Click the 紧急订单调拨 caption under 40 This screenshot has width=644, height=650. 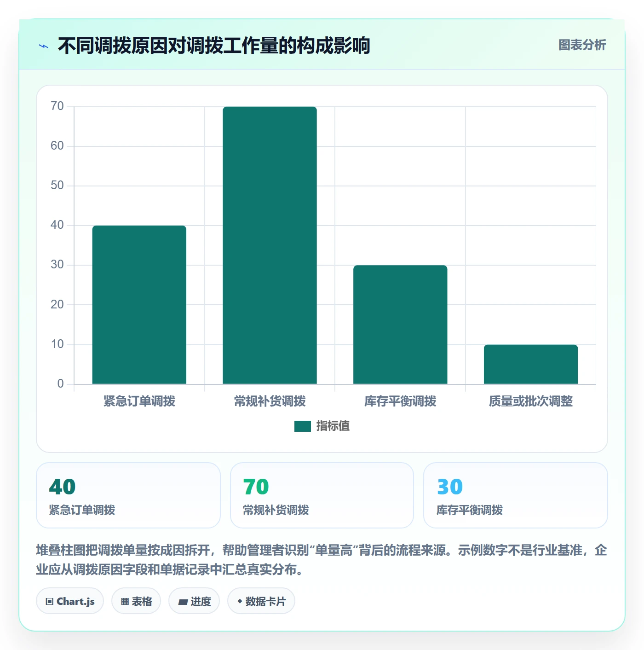pos(82,510)
